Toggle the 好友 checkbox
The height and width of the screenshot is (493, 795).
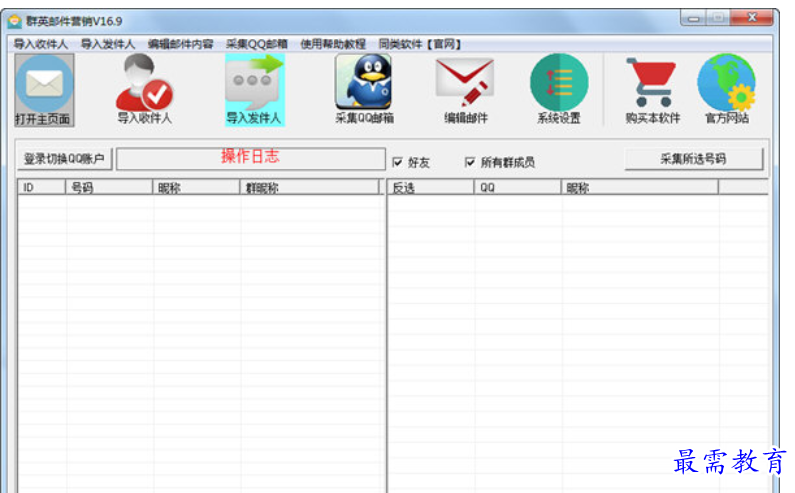tap(398, 162)
